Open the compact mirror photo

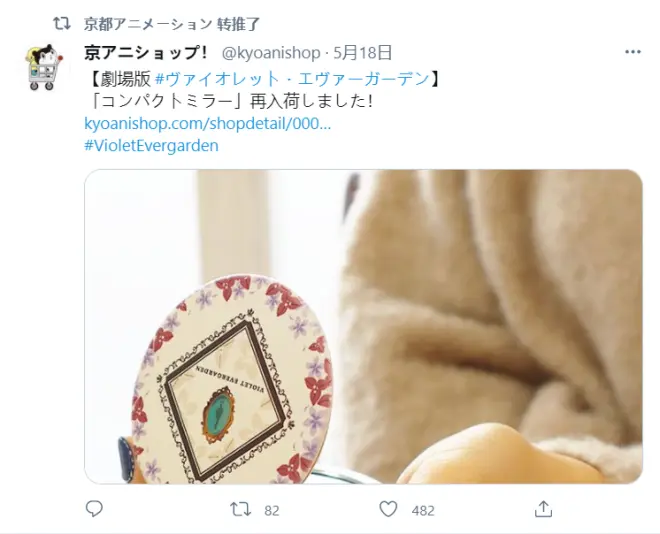363,327
